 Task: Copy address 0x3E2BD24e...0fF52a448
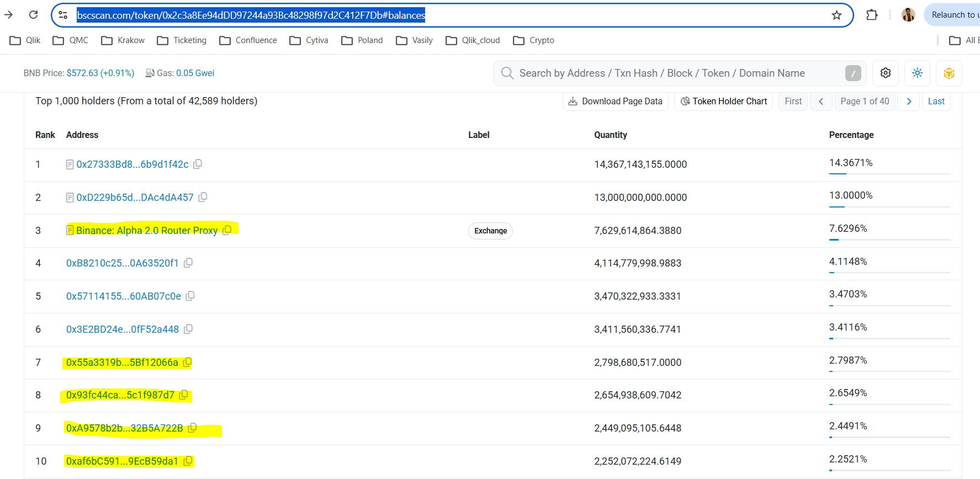188,329
